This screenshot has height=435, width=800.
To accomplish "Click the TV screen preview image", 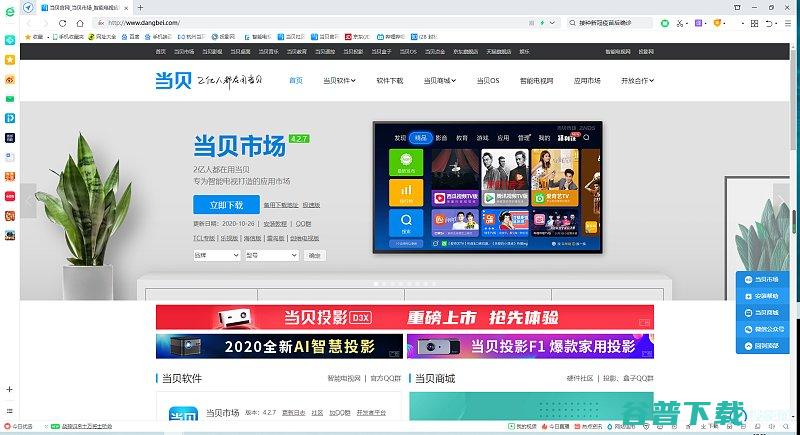I will (488, 187).
